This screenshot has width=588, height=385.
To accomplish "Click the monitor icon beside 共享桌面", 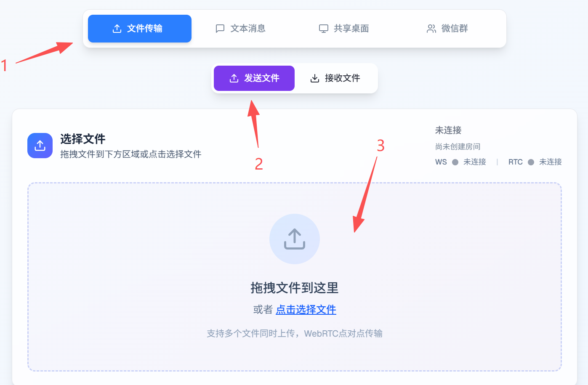I will 323,29.
